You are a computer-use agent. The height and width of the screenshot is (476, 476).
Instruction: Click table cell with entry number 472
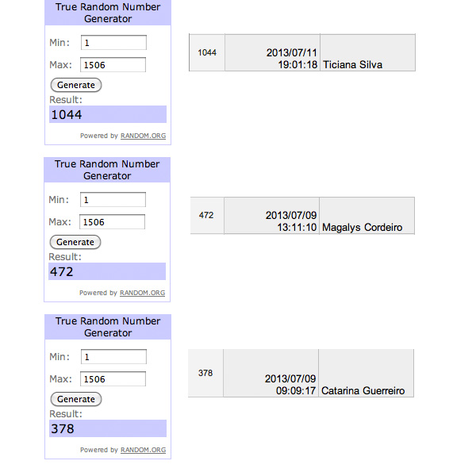(x=207, y=216)
